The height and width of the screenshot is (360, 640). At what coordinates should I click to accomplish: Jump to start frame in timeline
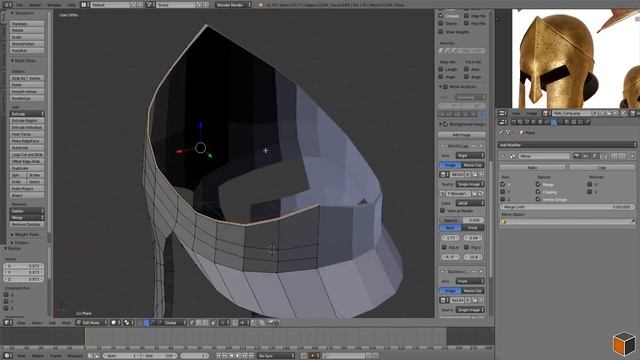click(218, 356)
